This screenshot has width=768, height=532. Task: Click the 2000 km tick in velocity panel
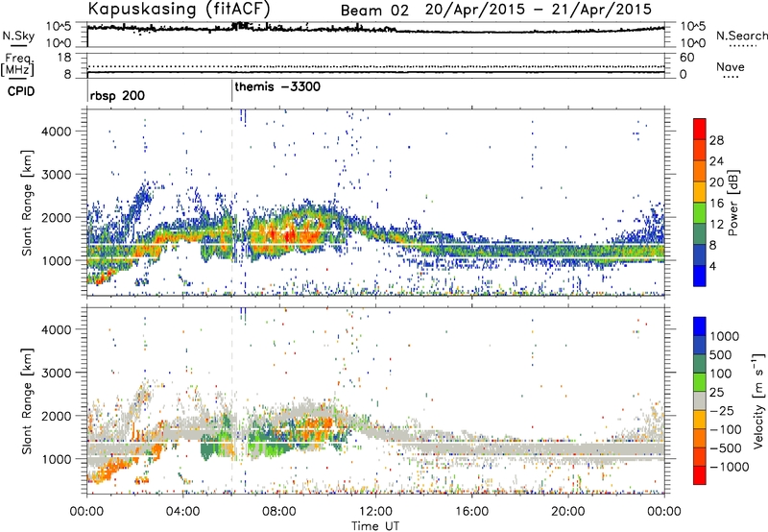point(56,416)
